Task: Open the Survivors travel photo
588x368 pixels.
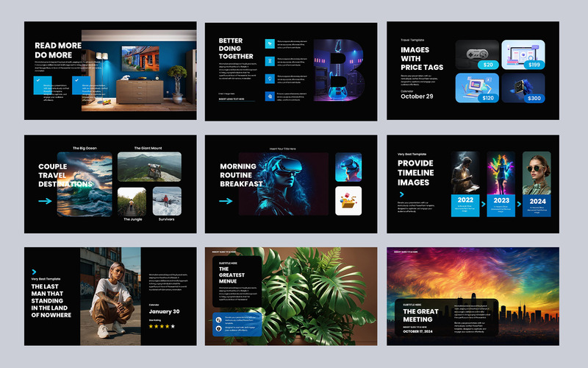Action: (x=167, y=202)
